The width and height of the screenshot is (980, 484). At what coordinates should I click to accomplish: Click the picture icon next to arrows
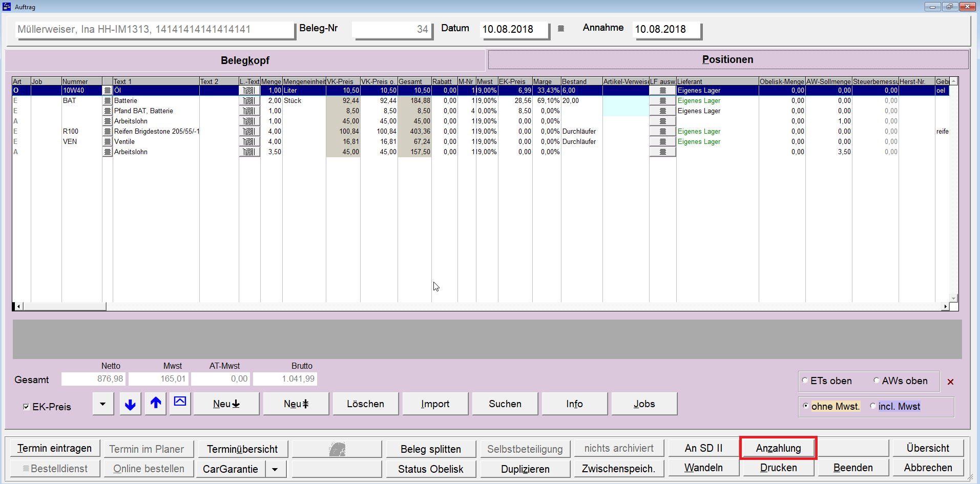tap(180, 404)
